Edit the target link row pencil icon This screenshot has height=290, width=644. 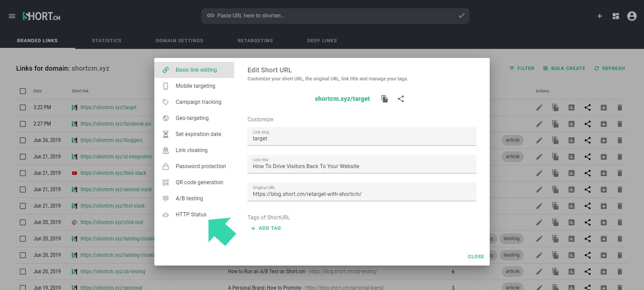pos(539,107)
